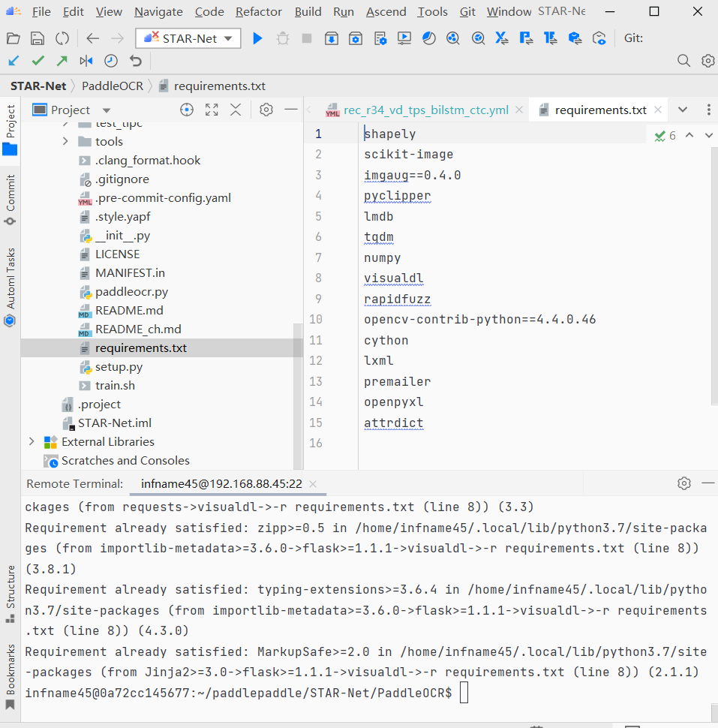Close the infname45 terminal tab

click(313, 484)
